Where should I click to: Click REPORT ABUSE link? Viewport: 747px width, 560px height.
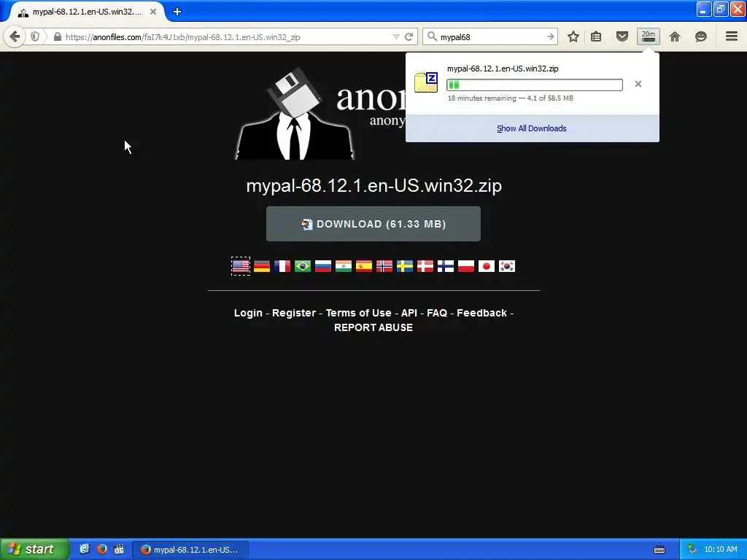point(373,327)
